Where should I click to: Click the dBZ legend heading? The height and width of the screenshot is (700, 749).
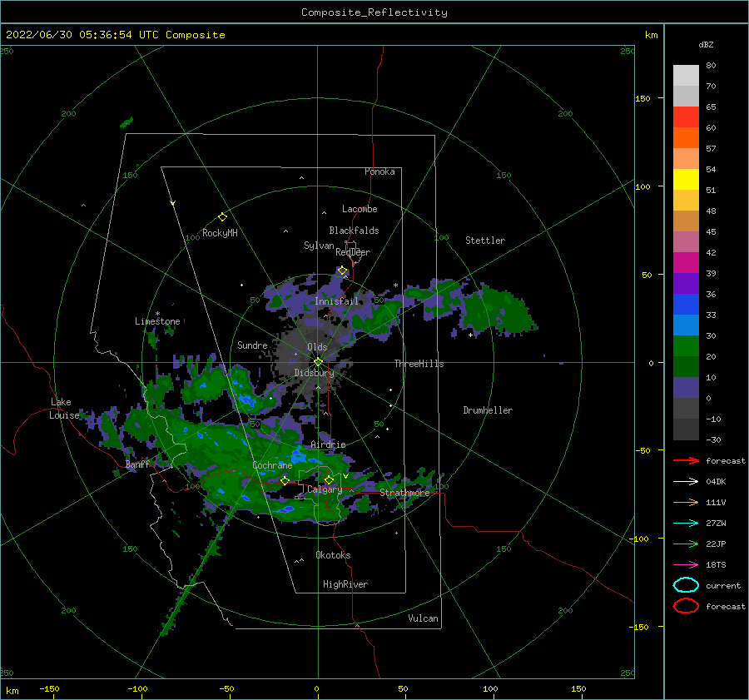point(706,44)
